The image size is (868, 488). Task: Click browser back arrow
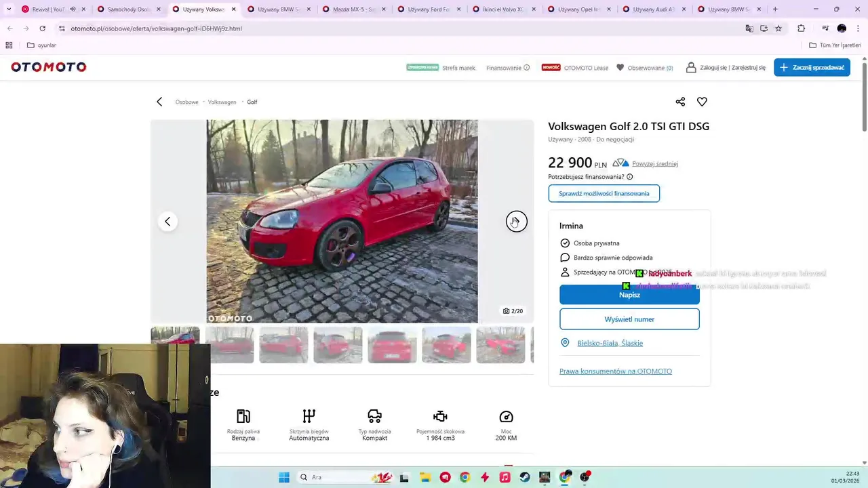(x=10, y=28)
